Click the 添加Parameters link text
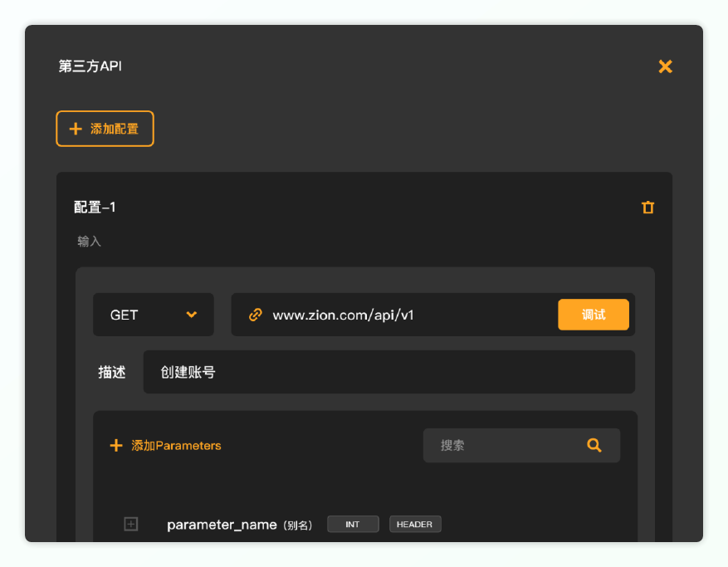The width and height of the screenshot is (728, 567). (176, 446)
